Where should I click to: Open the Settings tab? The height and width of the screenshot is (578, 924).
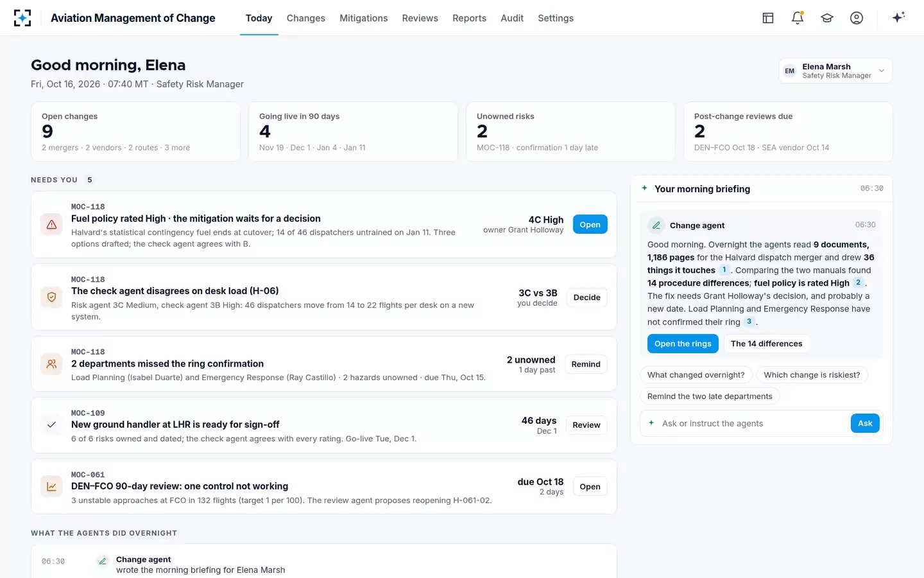point(556,18)
